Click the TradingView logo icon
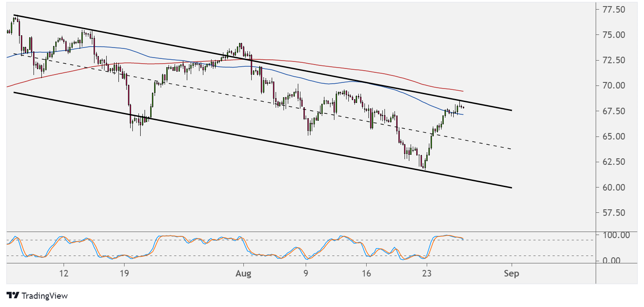The height and width of the screenshot is (307, 644). [x=13, y=296]
